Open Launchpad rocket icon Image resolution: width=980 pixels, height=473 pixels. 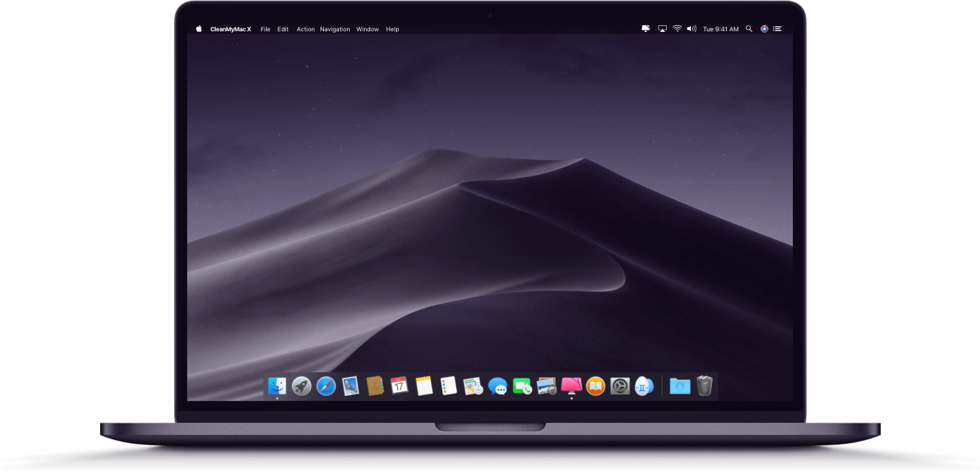click(x=301, y=387)
